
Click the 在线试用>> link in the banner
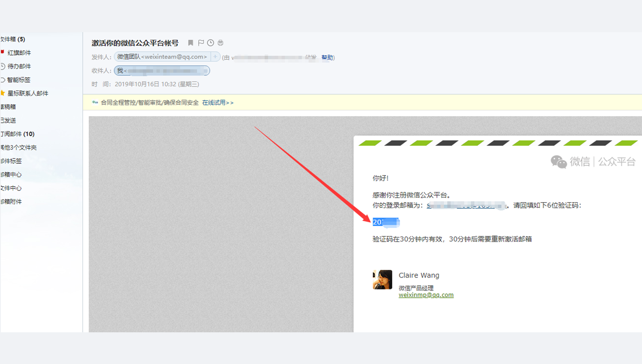pyautogui.click(x=218, y=103)
